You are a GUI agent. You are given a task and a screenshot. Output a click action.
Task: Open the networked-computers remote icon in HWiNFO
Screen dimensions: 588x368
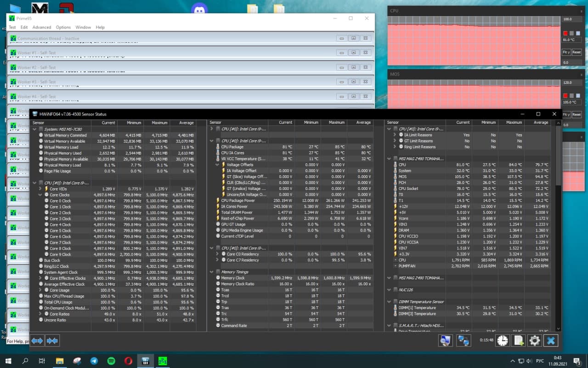464,340
